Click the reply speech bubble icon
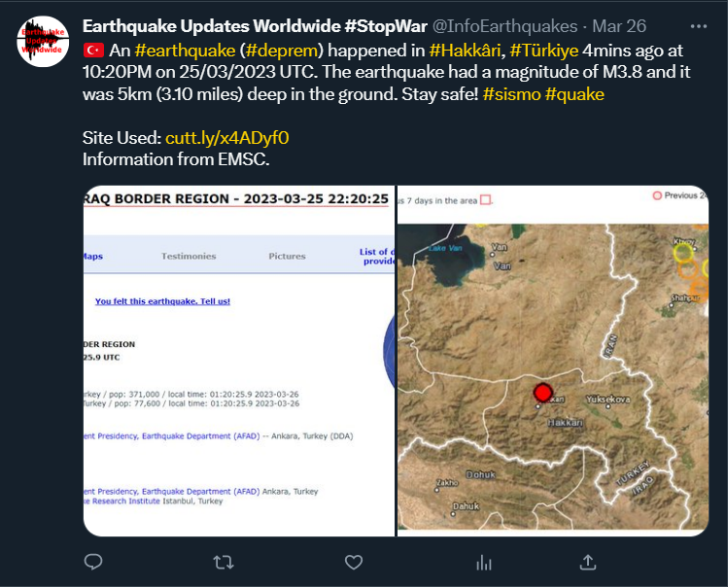Screen dimensions: 728x587 [x=93, y=562]
